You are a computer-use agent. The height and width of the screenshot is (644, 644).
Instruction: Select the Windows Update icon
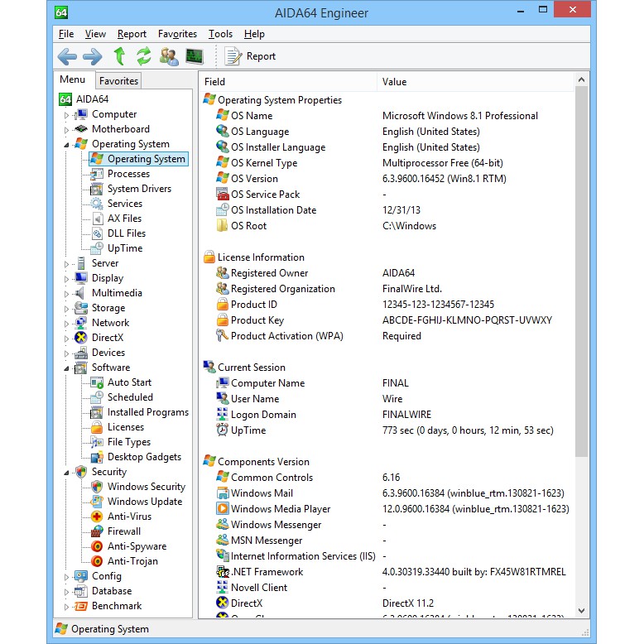(97, 502)
